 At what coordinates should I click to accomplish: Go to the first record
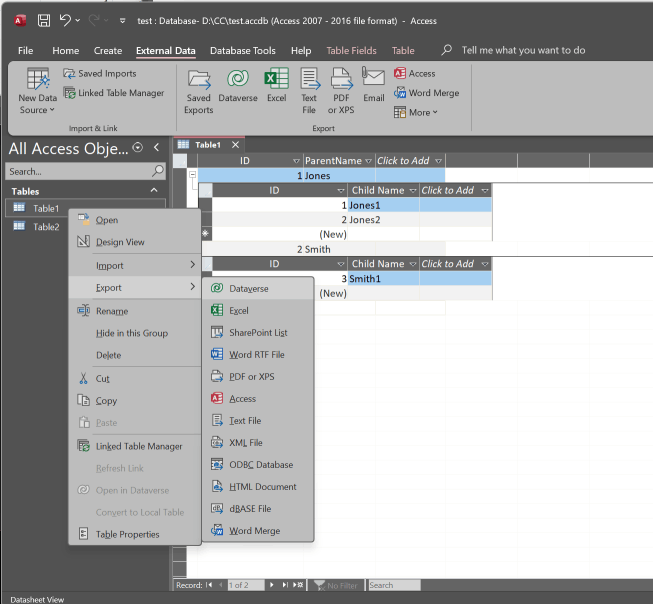click(x=209, y=585)
